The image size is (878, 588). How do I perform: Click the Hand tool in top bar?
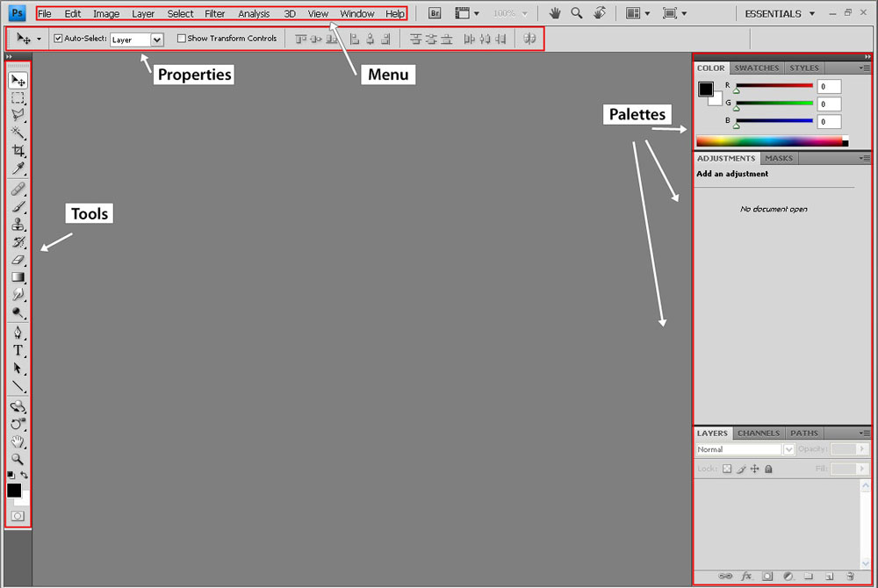(x=554, y=14)
